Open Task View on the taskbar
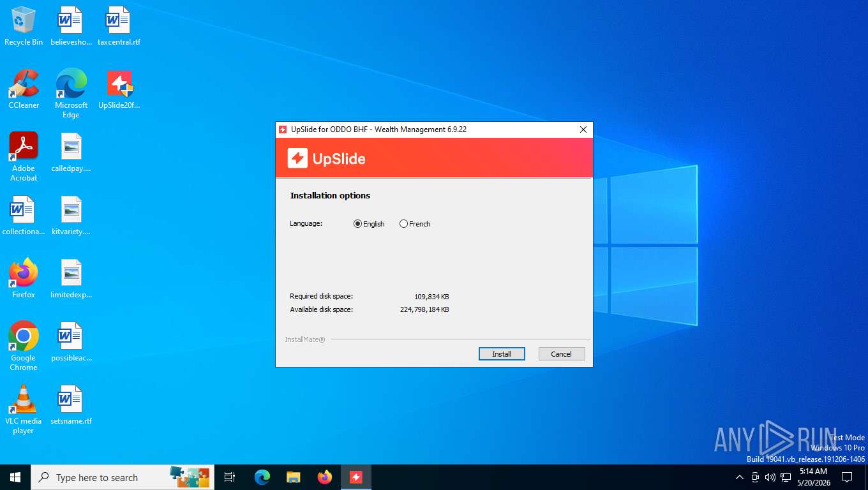 [x=230, y=477]
